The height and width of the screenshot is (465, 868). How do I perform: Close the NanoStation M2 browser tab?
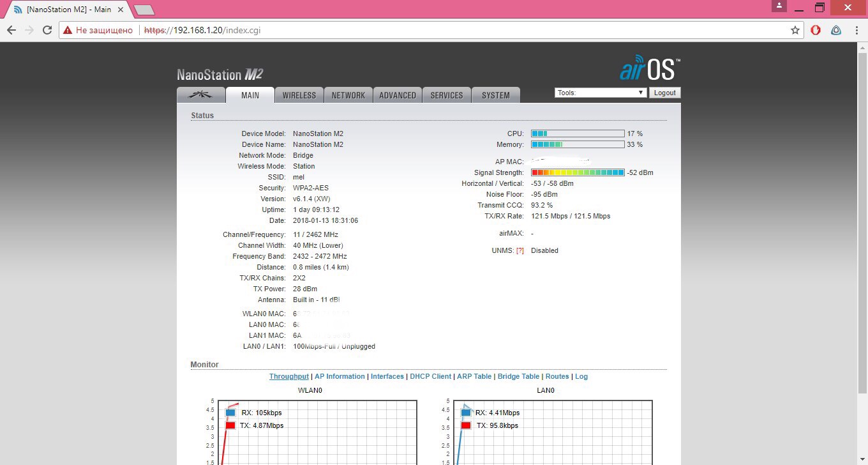(x=121, y=10)
